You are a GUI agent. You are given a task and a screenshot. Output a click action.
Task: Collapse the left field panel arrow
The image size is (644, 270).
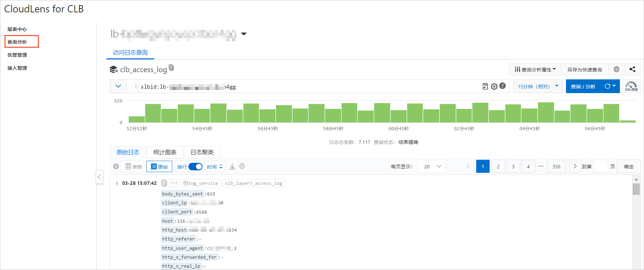pos(99,177)
